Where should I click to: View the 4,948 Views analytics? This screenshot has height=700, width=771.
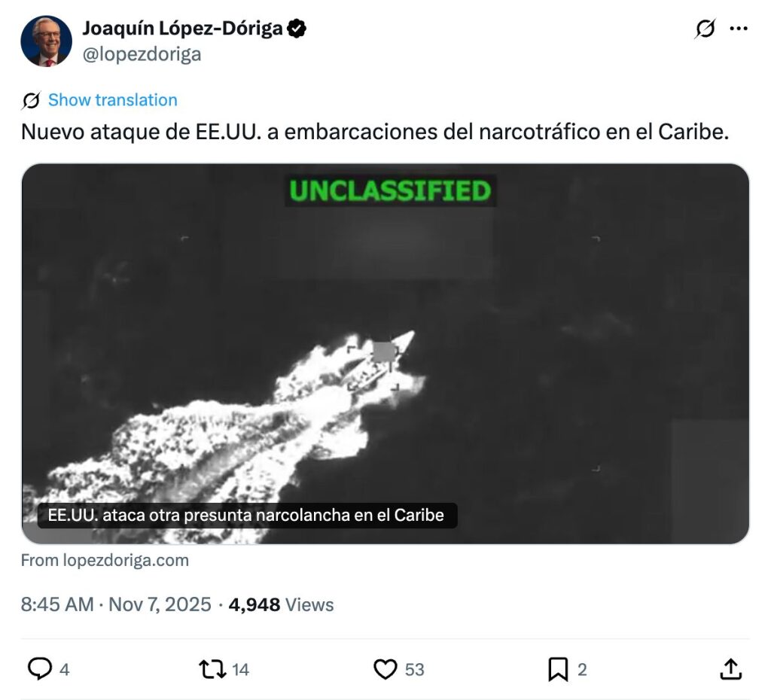[x=281, y=604]
